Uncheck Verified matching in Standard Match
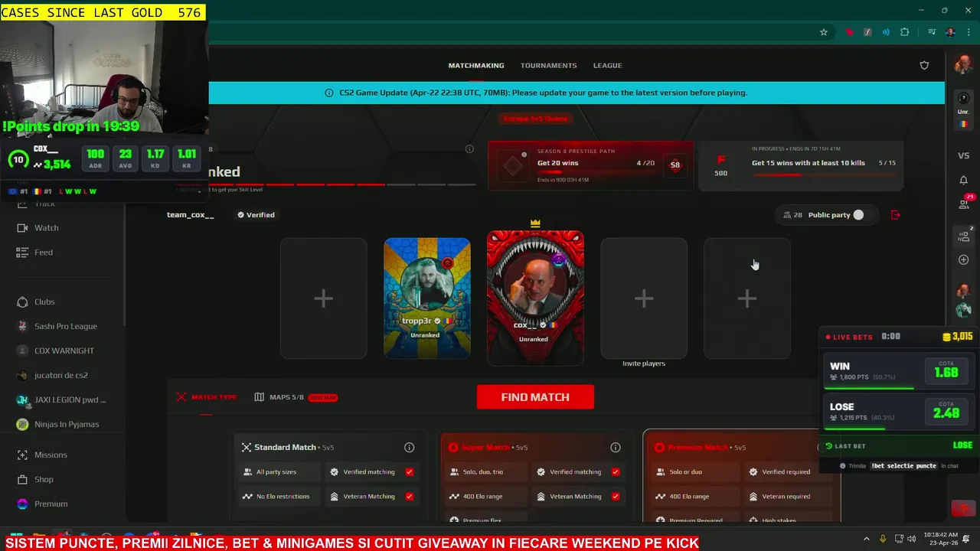Screen dimensions: 980x551 pyautogui.click(x=409, y=472)
